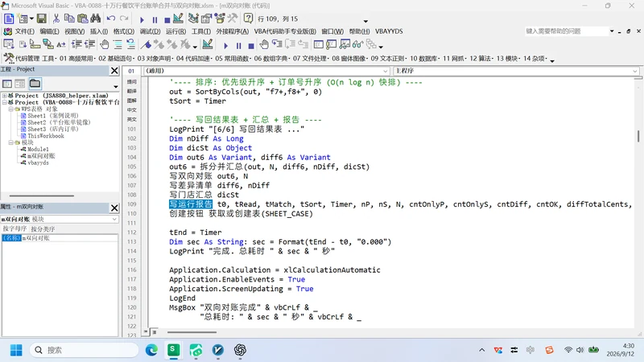Select Sheet1 (案例说明) in the tree
The width and height of the screenshot is (644, 362).
52,116
